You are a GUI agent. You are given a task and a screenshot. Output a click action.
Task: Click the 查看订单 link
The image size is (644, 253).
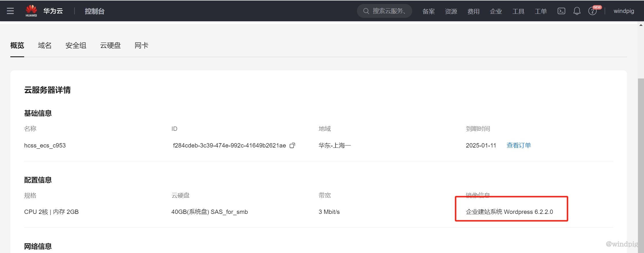[519, 145]
